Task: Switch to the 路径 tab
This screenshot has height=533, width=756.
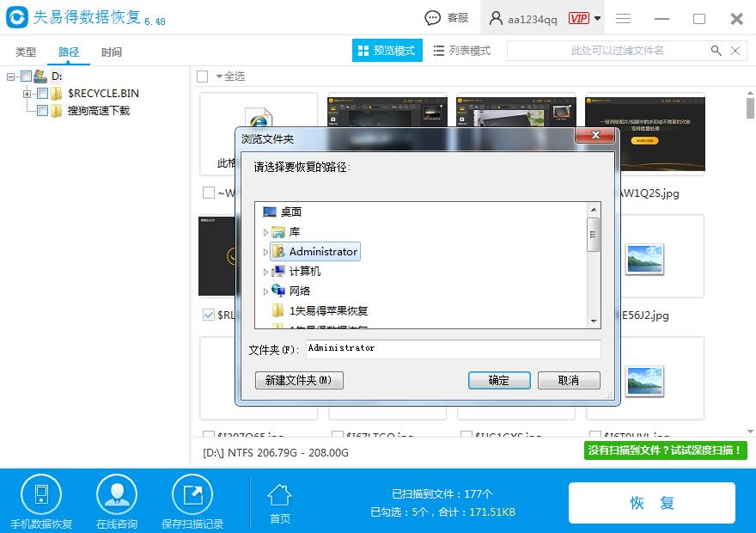Action: (x=69, y=52)
